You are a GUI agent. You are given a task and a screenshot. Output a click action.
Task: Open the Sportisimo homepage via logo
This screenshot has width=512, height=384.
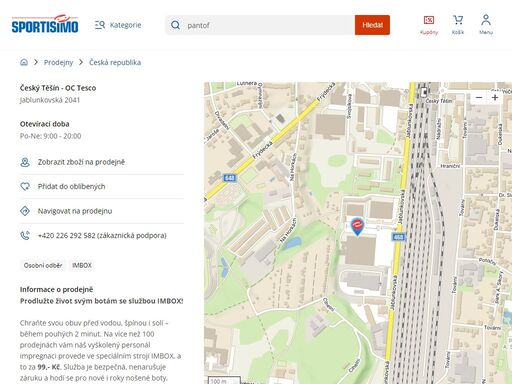pos(45,24)
